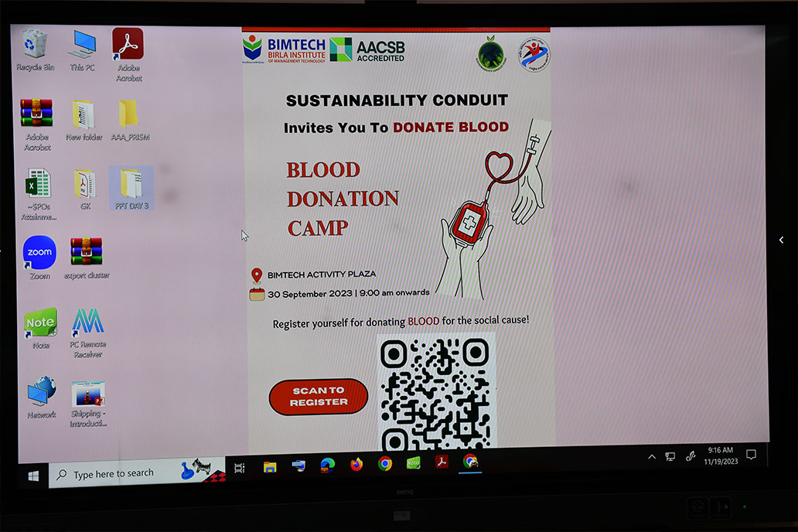Expand the side panel arrow at right edge
Viewport: 798px width, 532px height.
tap(781, 240)
